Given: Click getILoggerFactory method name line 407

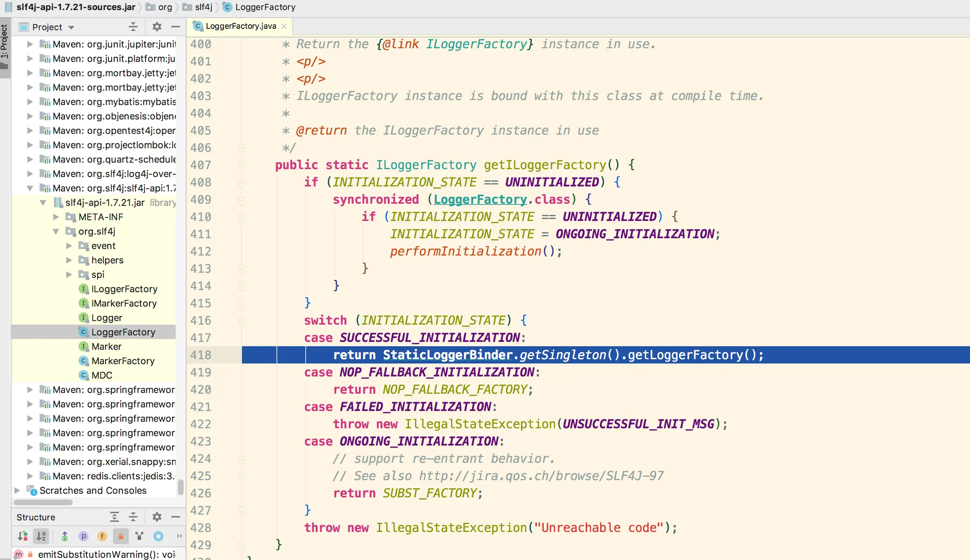Looking at the screenshot, I should point(545,165).
